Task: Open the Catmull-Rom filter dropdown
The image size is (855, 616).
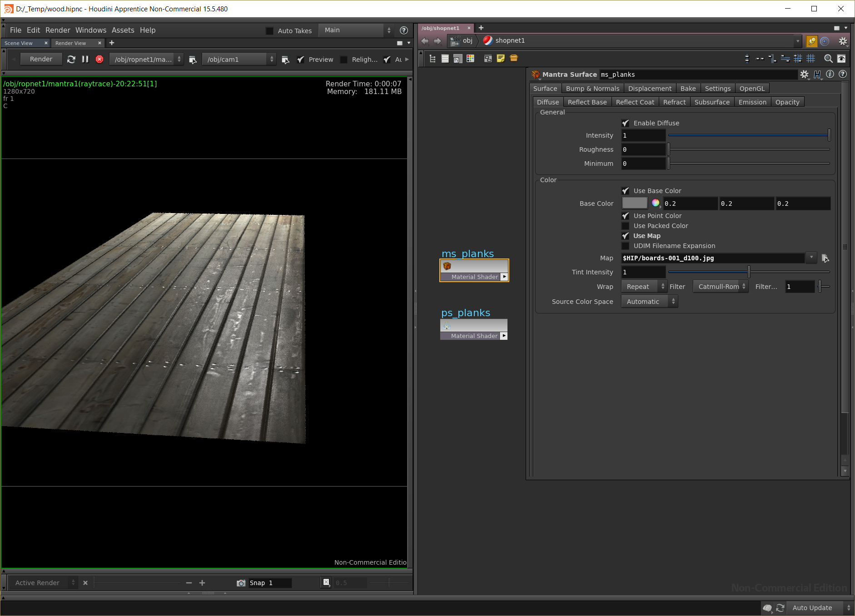Action: click(721, 287)
